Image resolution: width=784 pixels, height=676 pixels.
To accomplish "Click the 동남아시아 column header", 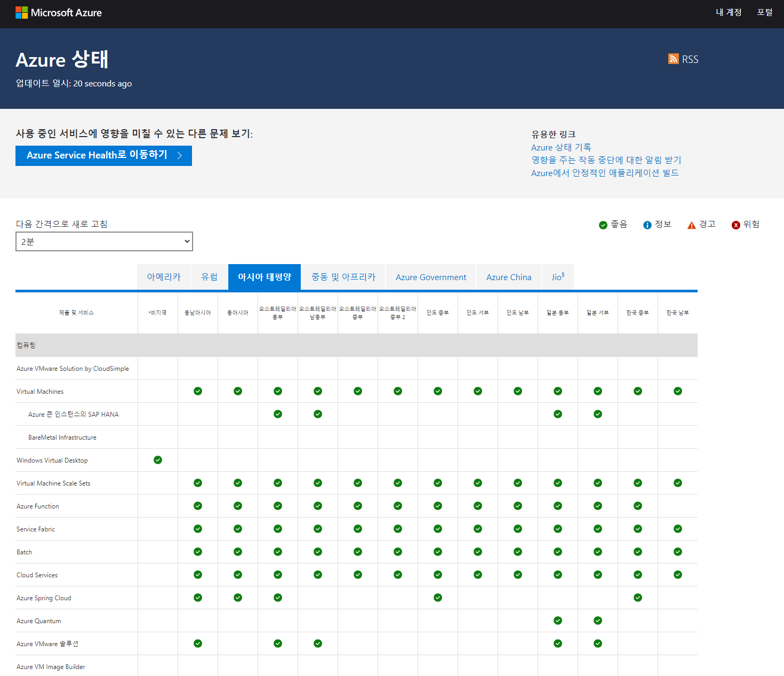I will pos(197,313).
